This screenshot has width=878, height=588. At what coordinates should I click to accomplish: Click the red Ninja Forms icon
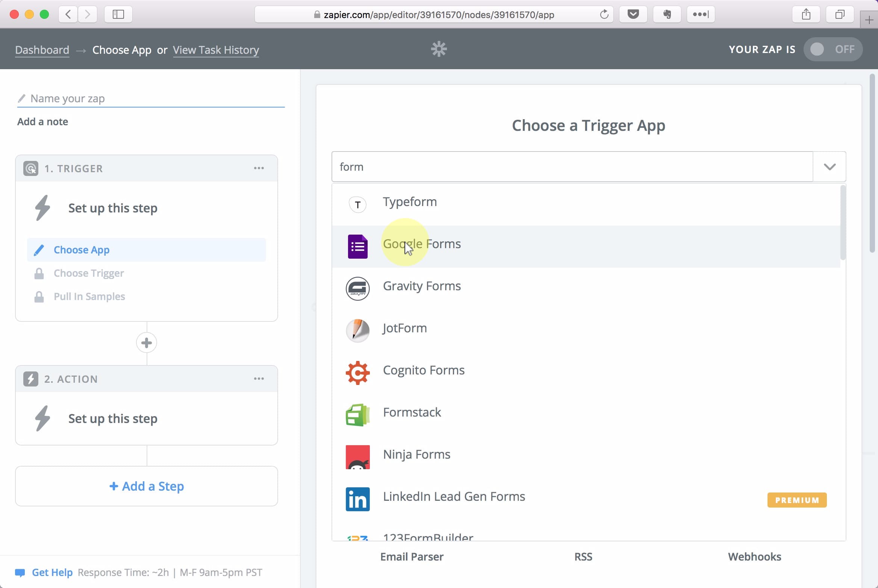pos(357,457)
